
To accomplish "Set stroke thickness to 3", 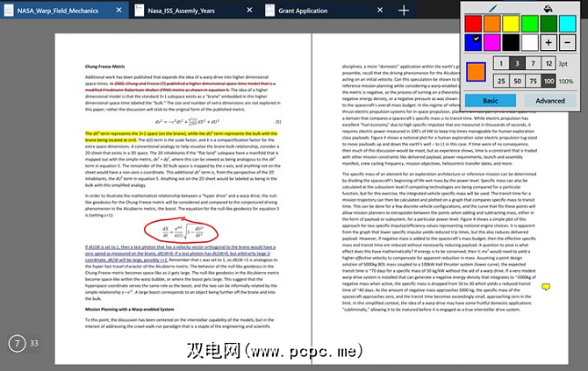I will click(517, 63).
